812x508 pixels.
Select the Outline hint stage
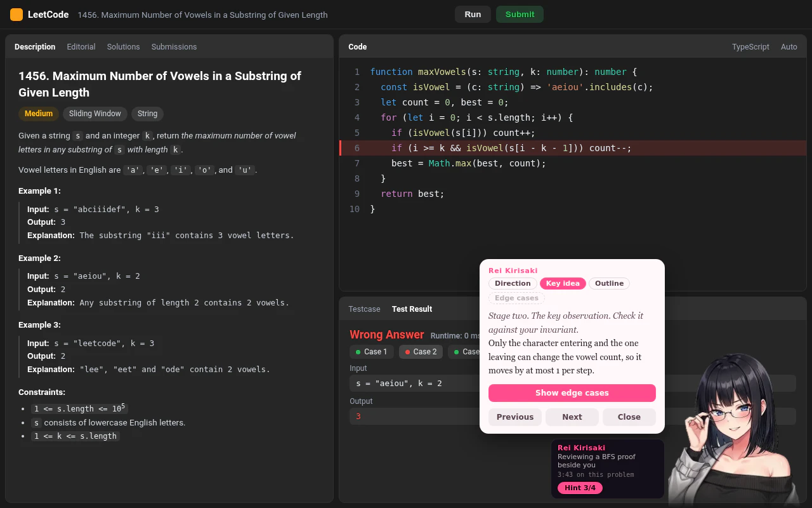point(609,284)
